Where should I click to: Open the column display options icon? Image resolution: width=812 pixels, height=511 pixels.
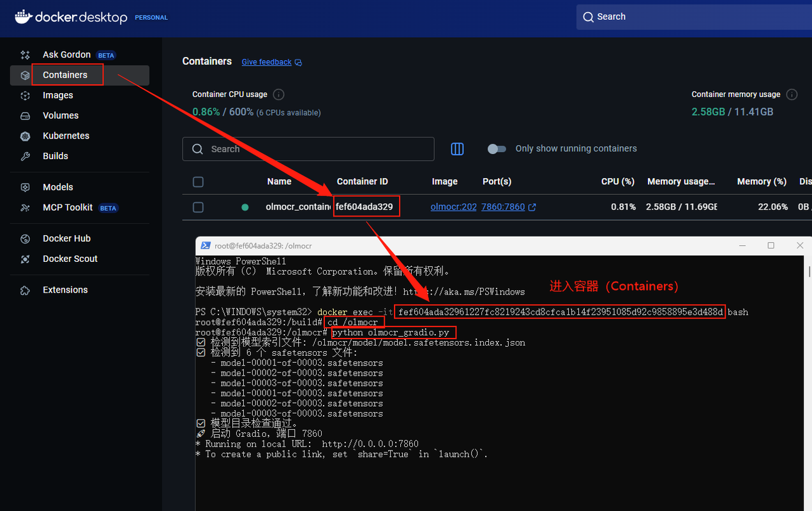[x=457, y=149]
